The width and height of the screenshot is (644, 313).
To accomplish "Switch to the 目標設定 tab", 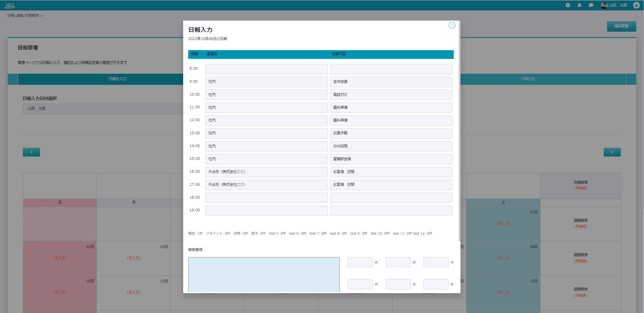I will [528, 79].
